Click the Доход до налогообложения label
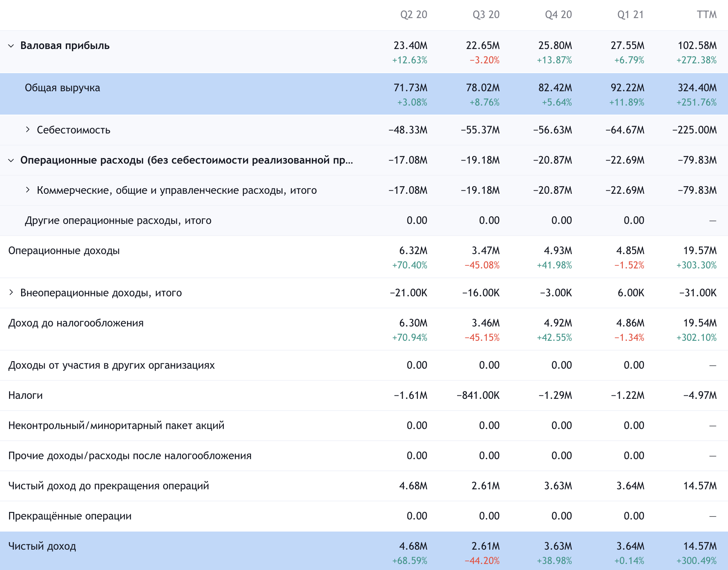728x570 pixels. click(x=76, y=323)
